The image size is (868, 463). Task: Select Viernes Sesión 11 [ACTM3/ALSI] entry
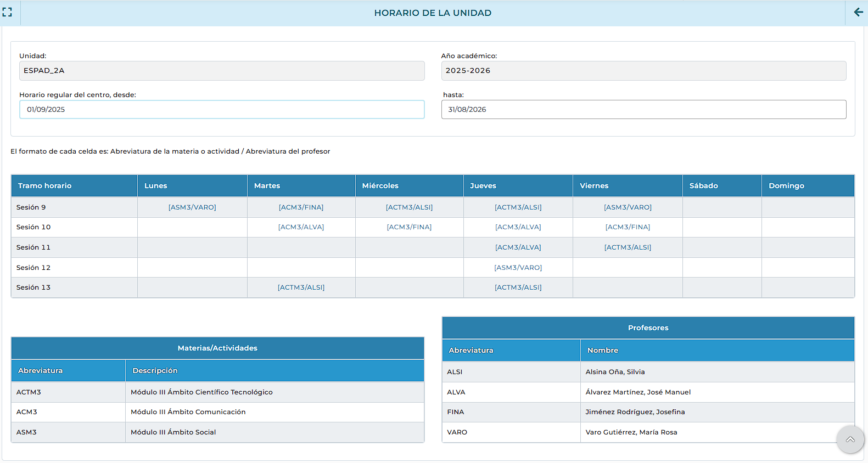[x=628, y=247]
